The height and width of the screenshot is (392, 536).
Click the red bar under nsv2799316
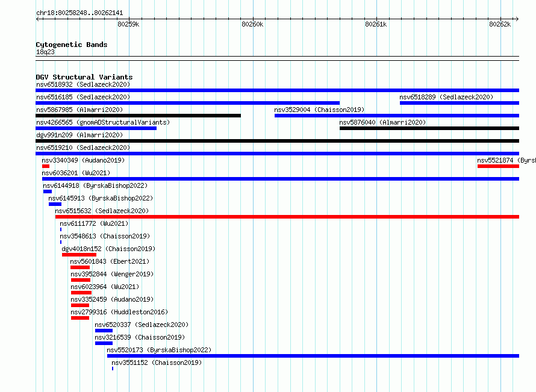point(80,318)
